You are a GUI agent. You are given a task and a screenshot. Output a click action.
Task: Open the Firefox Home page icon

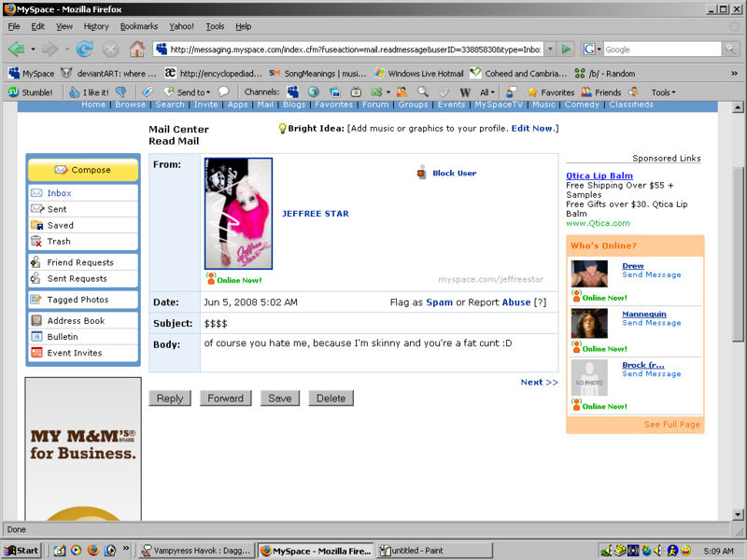pos(137,49)
